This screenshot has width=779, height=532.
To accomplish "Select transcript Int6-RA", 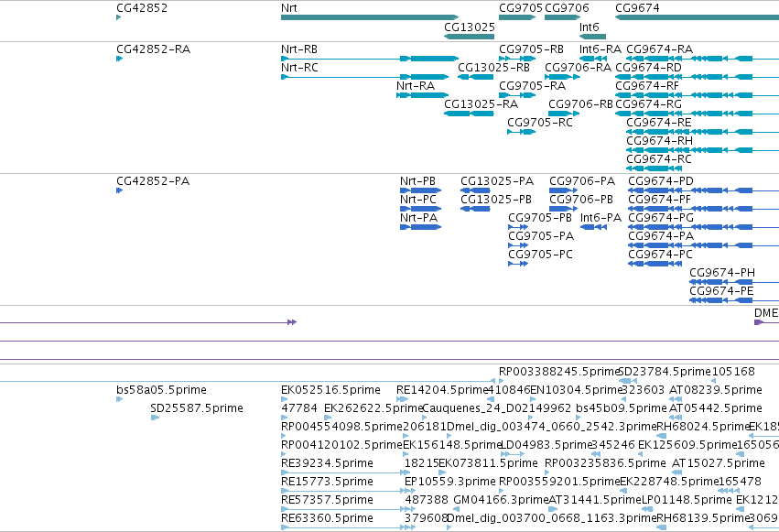I will [x=592, y=59].
